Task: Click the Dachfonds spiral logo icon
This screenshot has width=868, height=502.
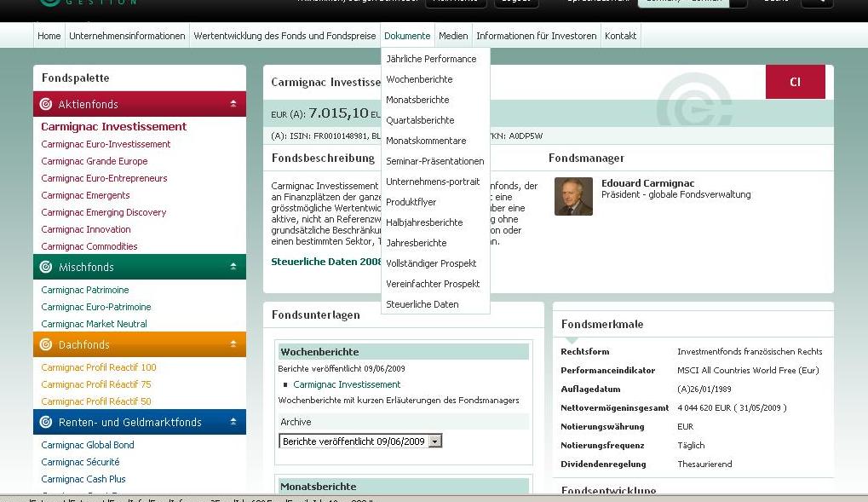Action: [x=46, y=344]
